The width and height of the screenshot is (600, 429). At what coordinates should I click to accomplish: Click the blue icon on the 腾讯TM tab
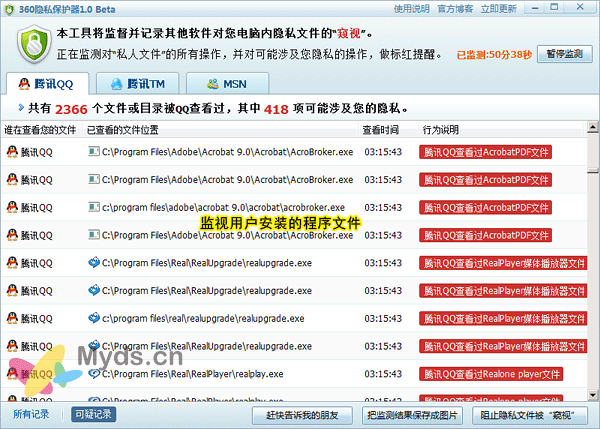coord(116,84)
